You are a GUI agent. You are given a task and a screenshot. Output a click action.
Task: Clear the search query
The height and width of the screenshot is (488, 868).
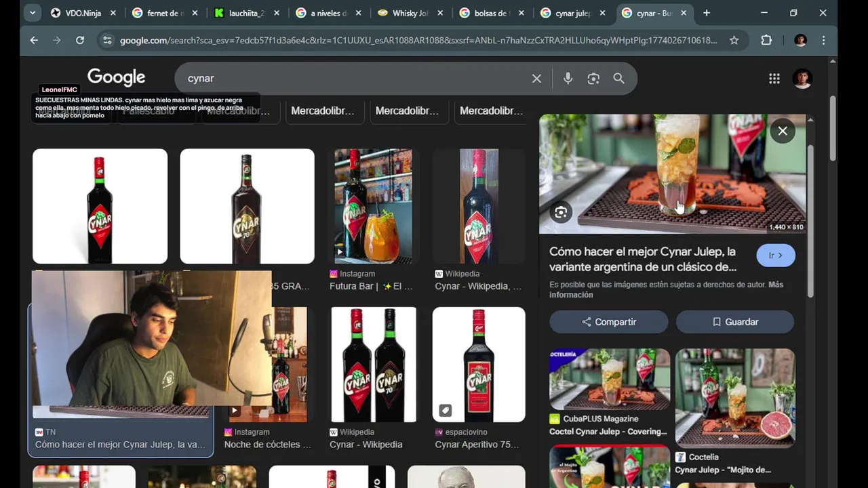(536, 78)
